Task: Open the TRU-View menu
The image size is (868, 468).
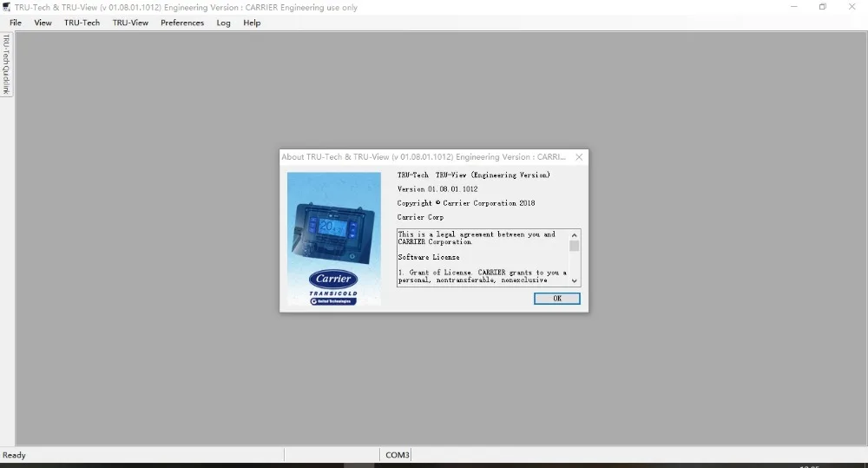Action: (130, 23)
